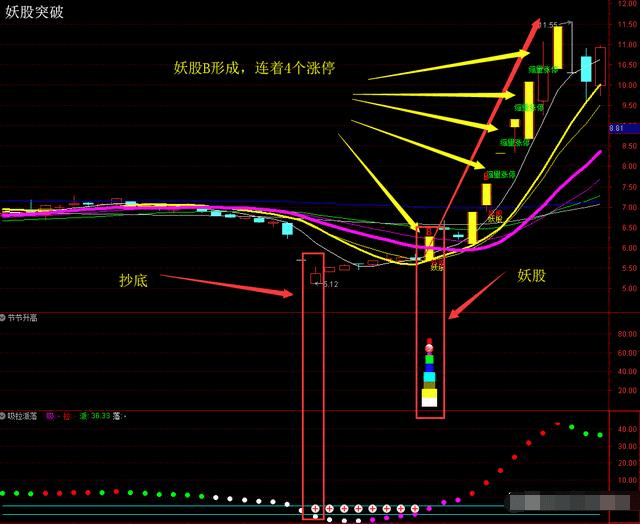Image resolution: width=640 pixels, height=526 pixels.
Task: Click green block in 节节升高 signal stack
Action: pos(429,360)
